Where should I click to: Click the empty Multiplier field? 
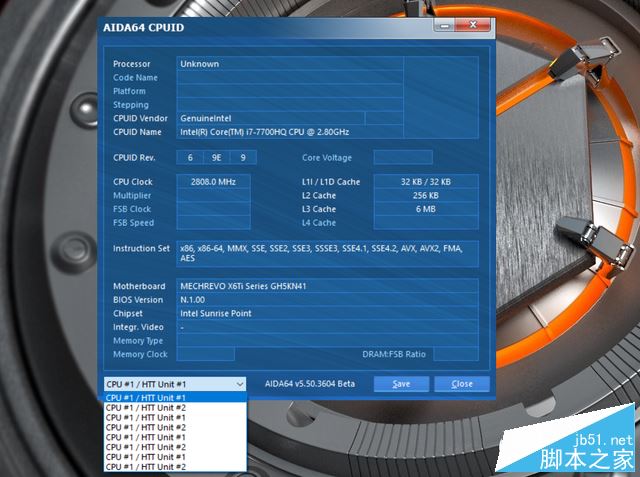point(213,195)
